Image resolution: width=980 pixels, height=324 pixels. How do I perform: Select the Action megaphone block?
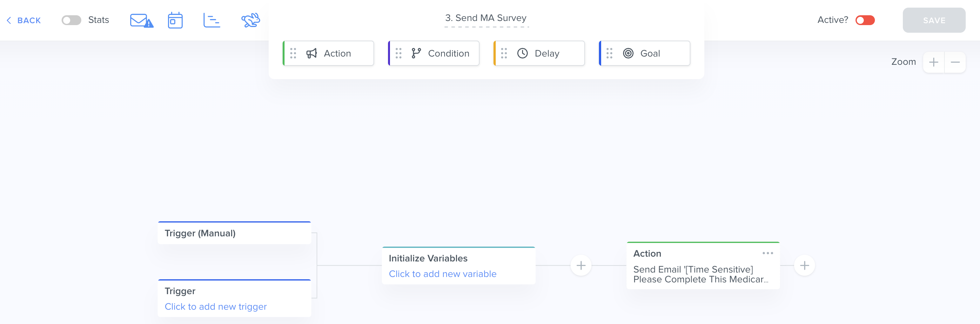pyautogui.click(x=328, y=53)
